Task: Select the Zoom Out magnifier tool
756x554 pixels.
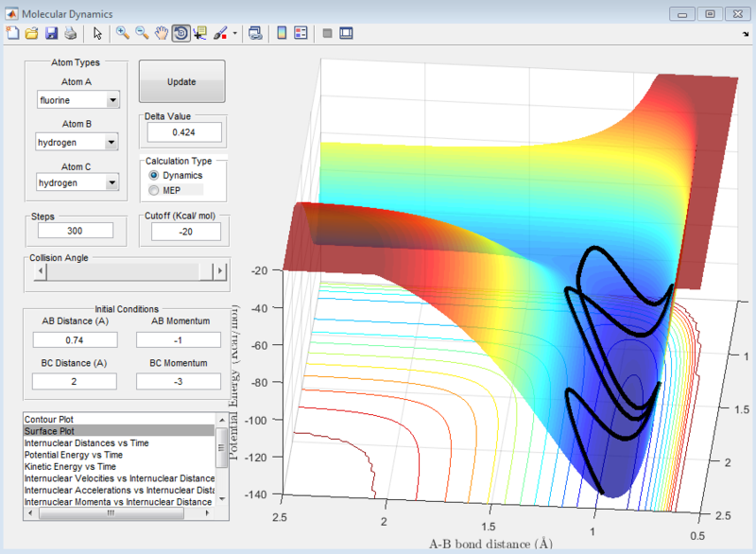Action: click(x=142, y=33)
